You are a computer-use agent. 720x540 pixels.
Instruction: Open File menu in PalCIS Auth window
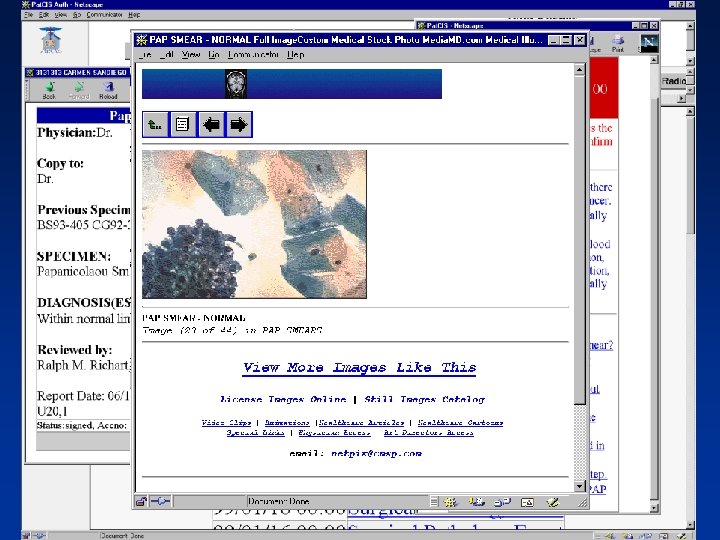(29, 15)
